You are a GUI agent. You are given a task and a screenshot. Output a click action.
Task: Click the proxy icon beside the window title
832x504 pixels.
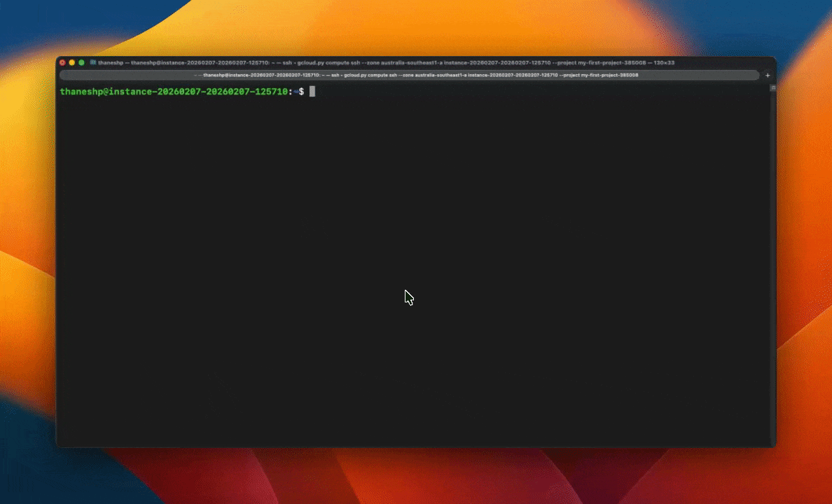tap(93, 62)
